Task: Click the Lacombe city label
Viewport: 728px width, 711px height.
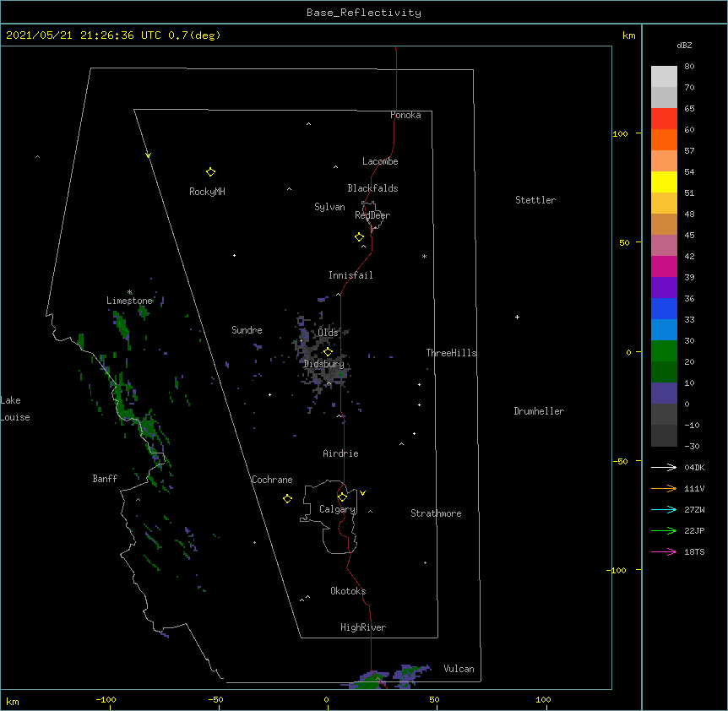Action: click(x=380, y=161)
